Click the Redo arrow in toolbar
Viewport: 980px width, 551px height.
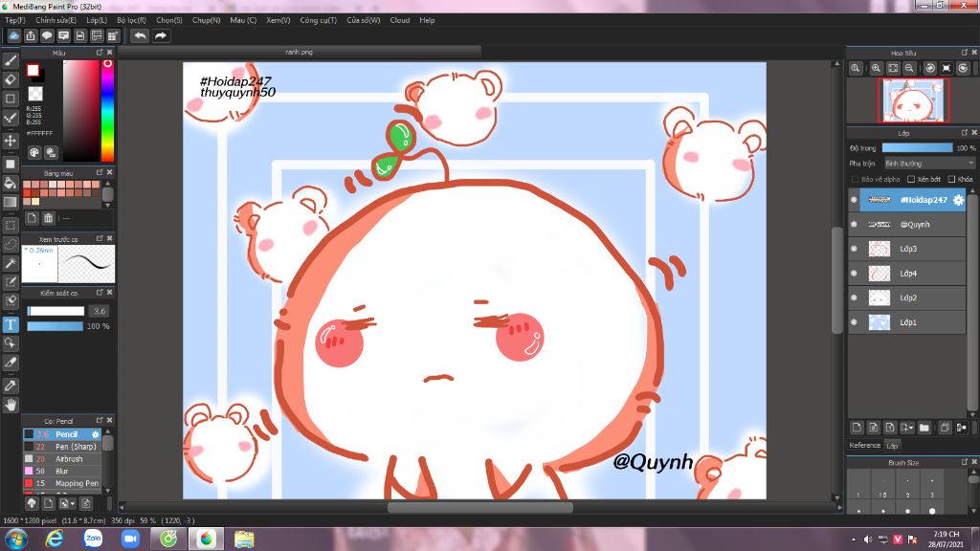tap(161, 35)
